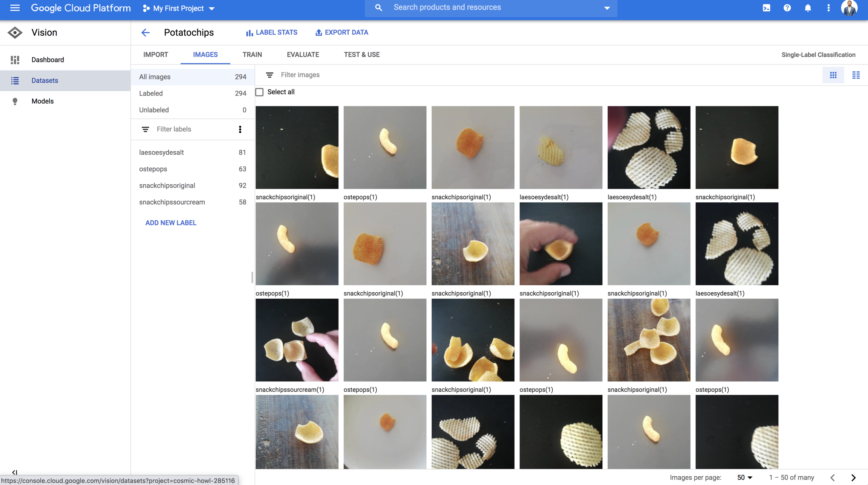Click the EXPORT DATA button
The image size is (868, 485).
click(342, 33)
